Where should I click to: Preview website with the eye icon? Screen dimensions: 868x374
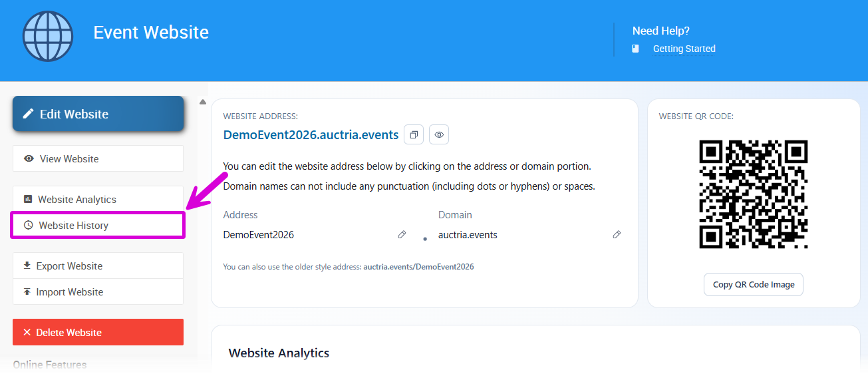439,134
